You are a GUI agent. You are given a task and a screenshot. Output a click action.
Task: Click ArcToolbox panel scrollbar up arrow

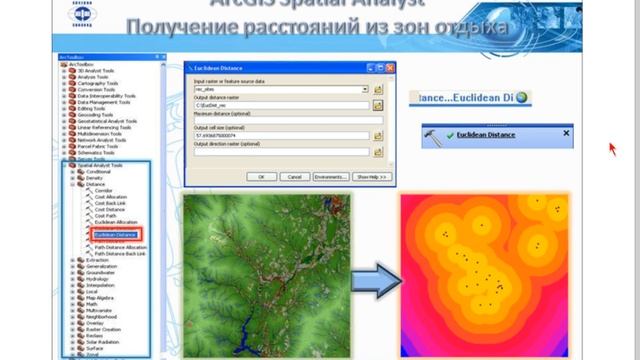(163, 64)
